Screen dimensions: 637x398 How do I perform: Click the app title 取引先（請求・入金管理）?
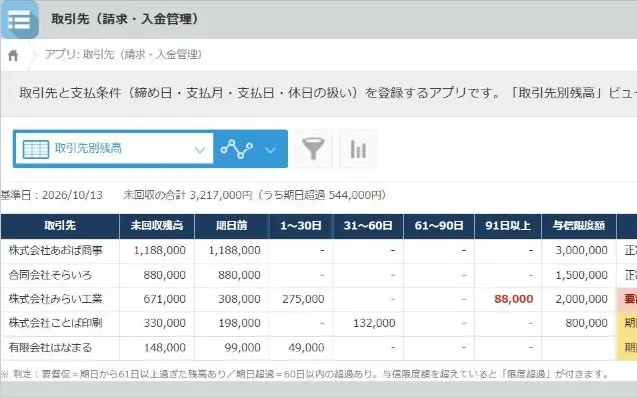125,19
